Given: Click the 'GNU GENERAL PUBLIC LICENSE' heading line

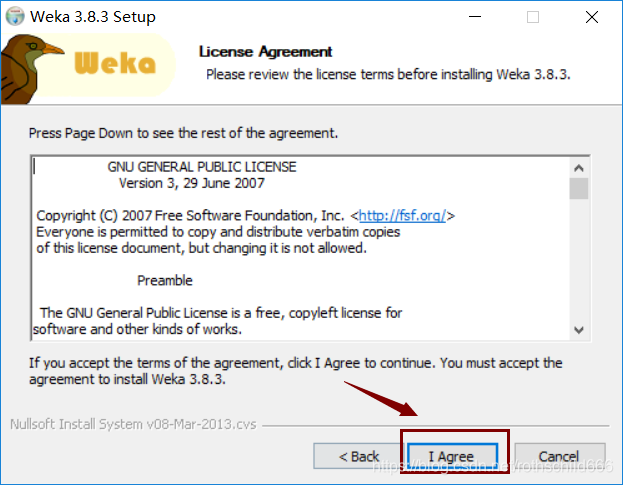Looking at the screenshot, I should tap(202, 168).
